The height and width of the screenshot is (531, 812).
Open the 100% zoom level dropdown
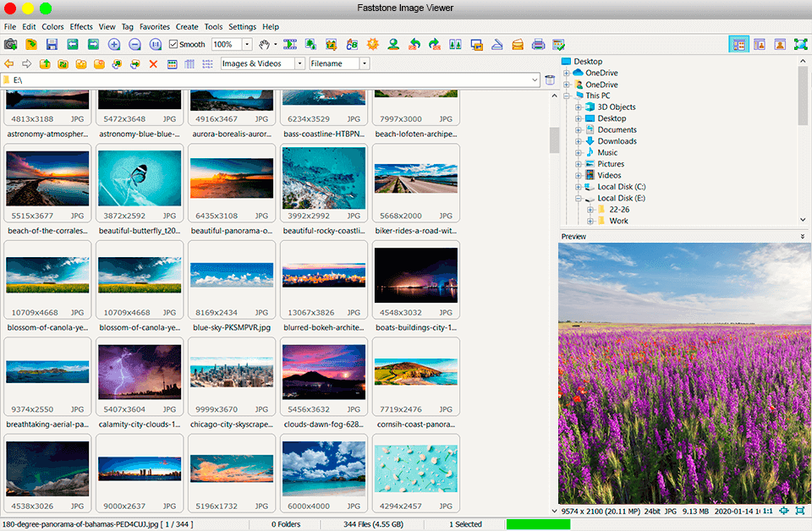tap(247, 44)
